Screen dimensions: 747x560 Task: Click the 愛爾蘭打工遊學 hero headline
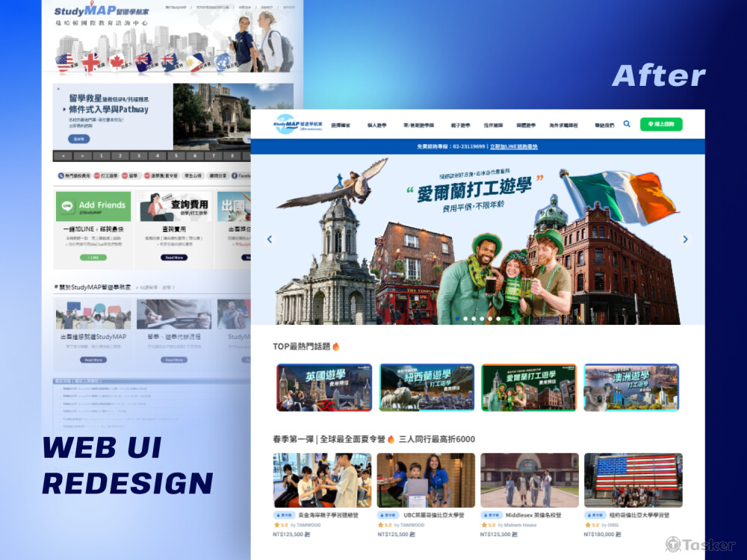pyautogui.click(x=474, y=190)
